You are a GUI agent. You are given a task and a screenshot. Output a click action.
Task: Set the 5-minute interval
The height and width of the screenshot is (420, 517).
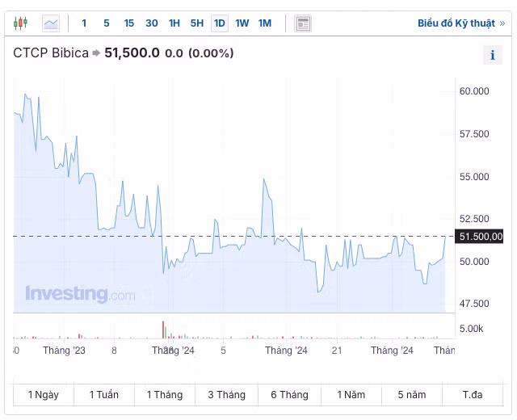coord(106,23)
